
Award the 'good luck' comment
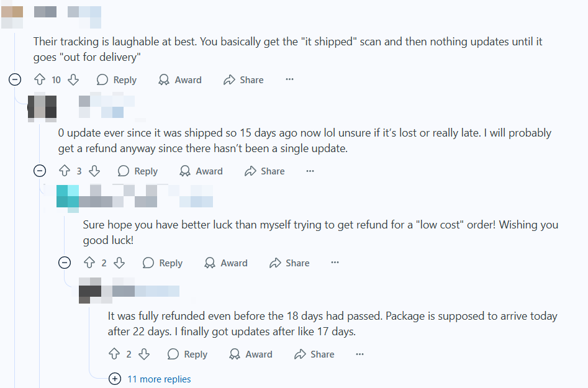coord(225,263)
